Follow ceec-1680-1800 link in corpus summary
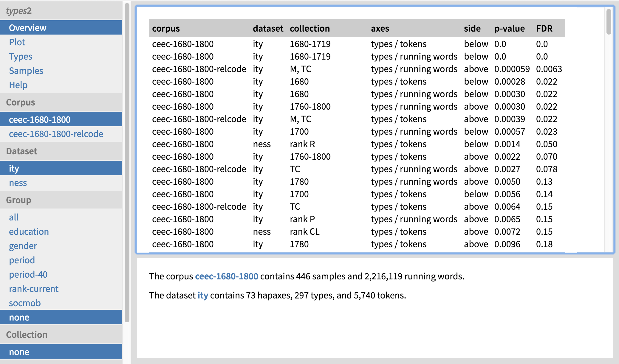The image size is (619, 364). pyautogui.click(x=227, y=276)
